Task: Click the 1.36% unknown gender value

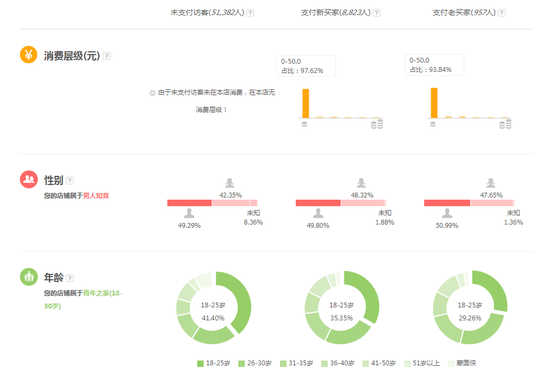Action: point(514,222)
